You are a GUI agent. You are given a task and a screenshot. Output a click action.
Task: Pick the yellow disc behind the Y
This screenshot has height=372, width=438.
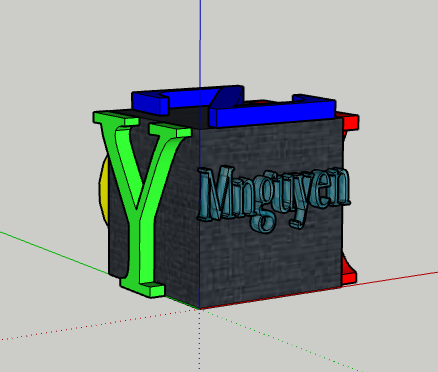click(x=104, y=190)
